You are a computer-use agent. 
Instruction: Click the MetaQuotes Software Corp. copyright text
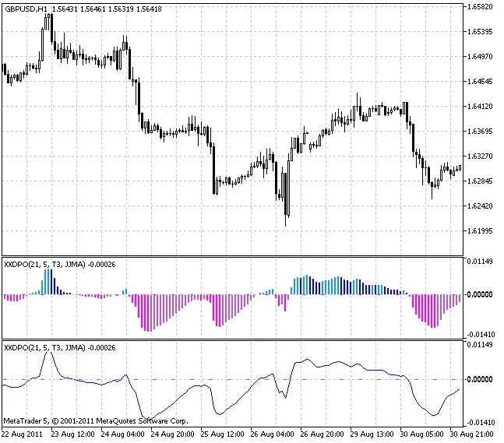(x=96, y=421)
